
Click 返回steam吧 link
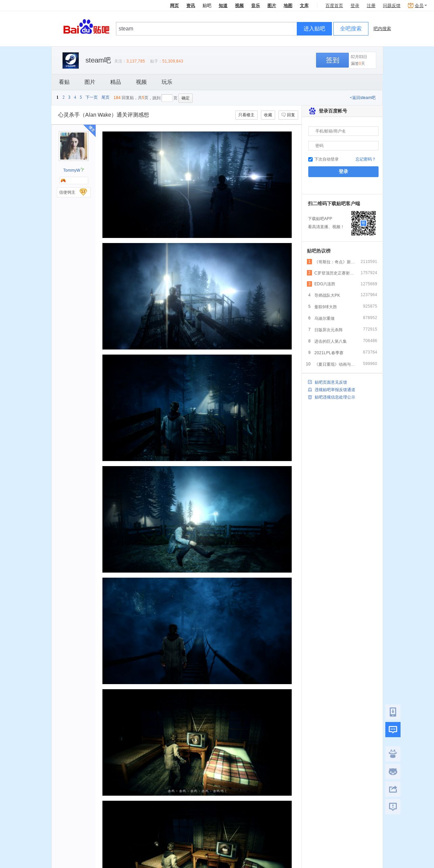coord(363,98)
